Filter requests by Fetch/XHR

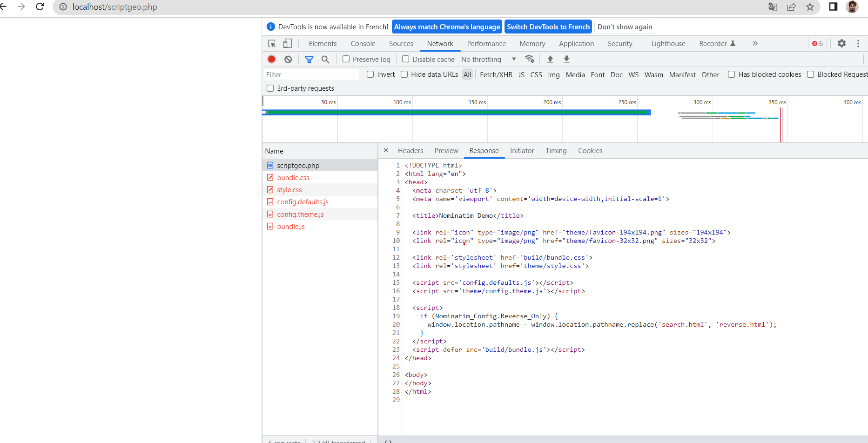tap(496, 74)
